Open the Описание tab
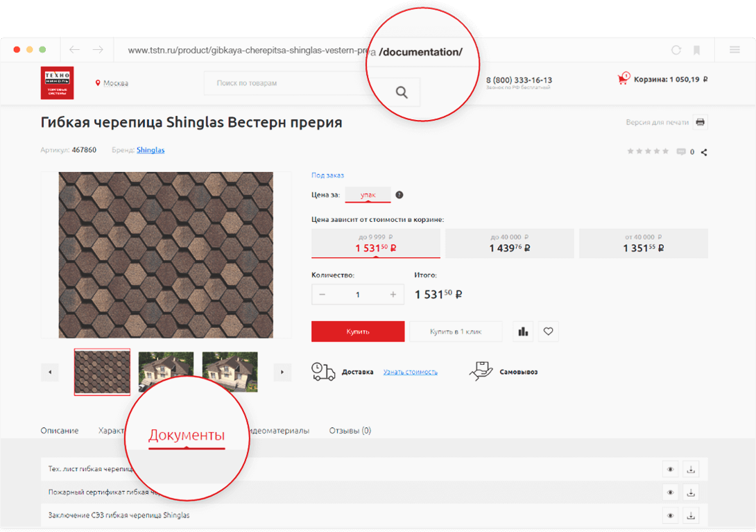The width and height of the screenshot is (756, 532). tap(60, 430)
